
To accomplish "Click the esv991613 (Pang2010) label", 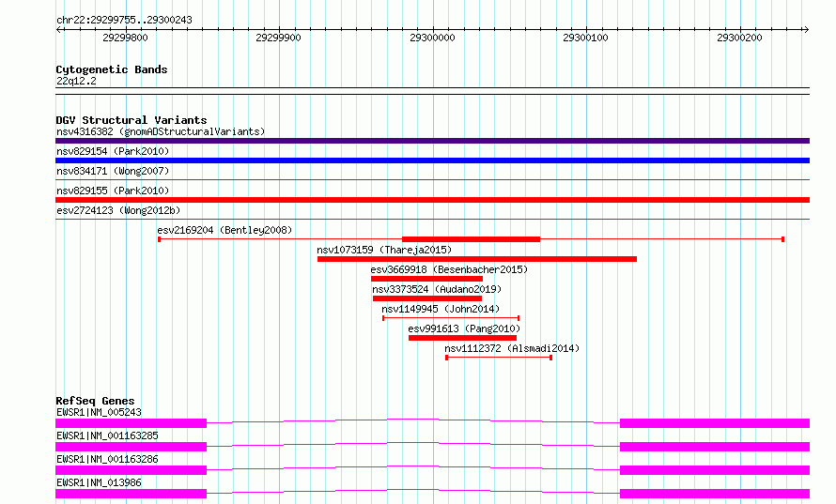I will (464, 328).
